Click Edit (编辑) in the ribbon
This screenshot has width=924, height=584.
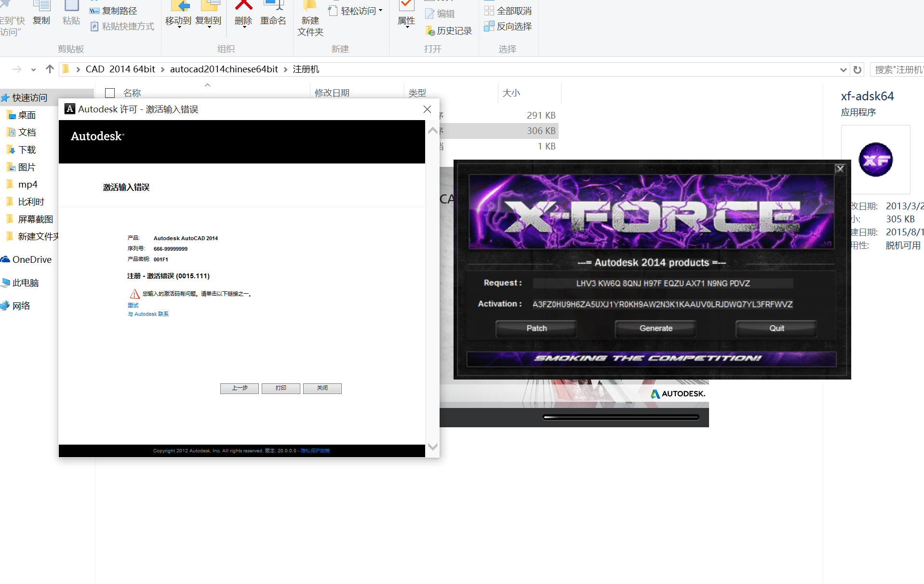[440, 14]
